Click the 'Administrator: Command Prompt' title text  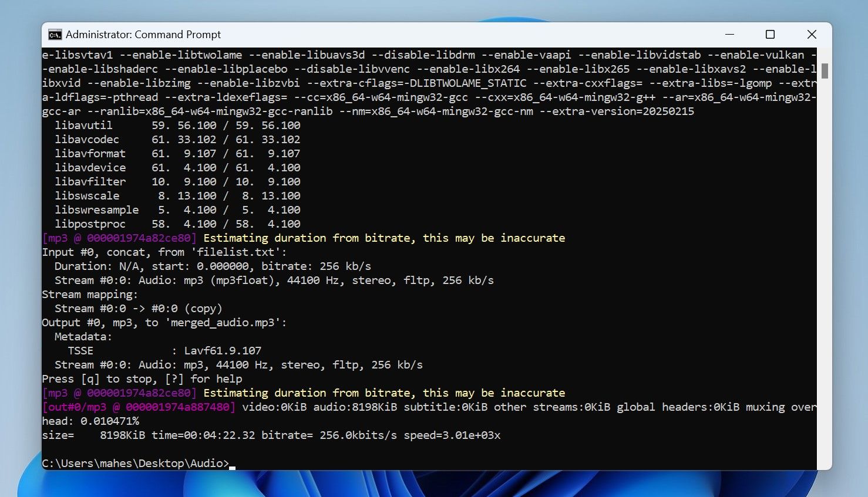(x=143, y=35)
